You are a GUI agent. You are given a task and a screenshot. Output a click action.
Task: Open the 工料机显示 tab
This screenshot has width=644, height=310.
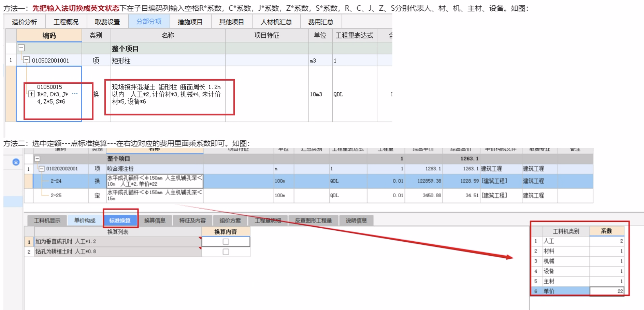pos(47,220)
